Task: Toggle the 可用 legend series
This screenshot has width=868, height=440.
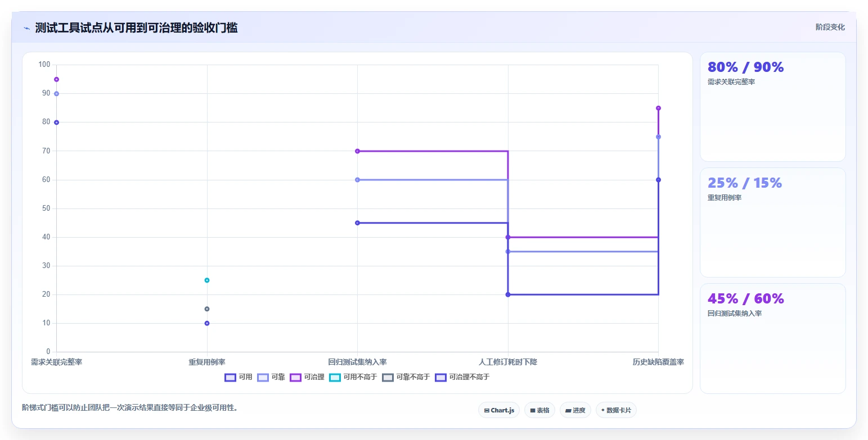Action: (x=239, y=377)
